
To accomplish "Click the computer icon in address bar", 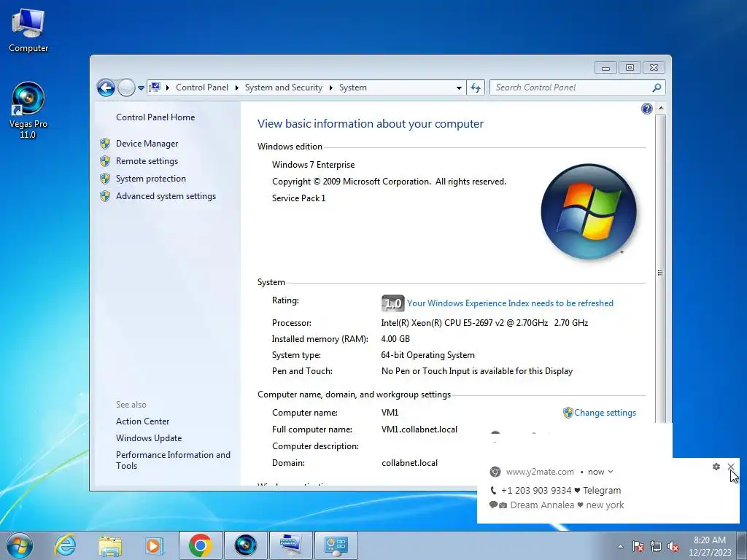I will pos(155,87).
